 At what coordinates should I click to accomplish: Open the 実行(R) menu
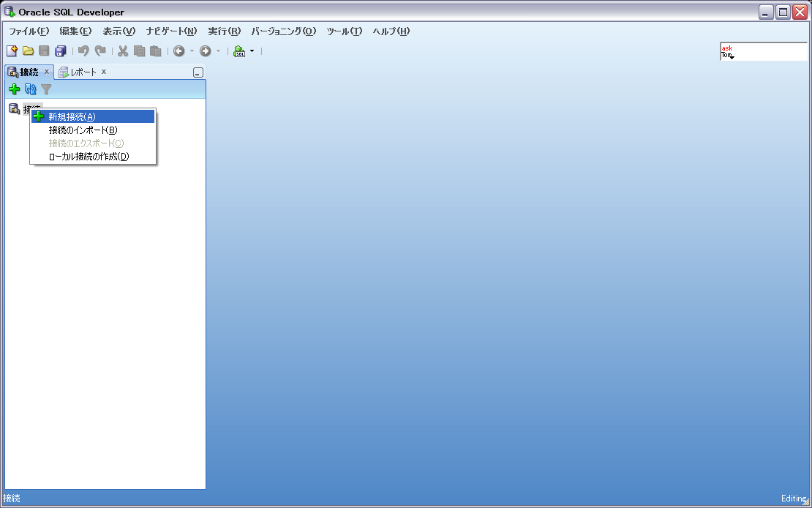225,31
